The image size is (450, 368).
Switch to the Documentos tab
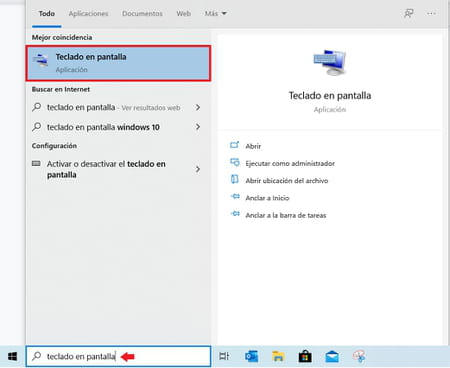pyautogui.click(x=142, y=14)
